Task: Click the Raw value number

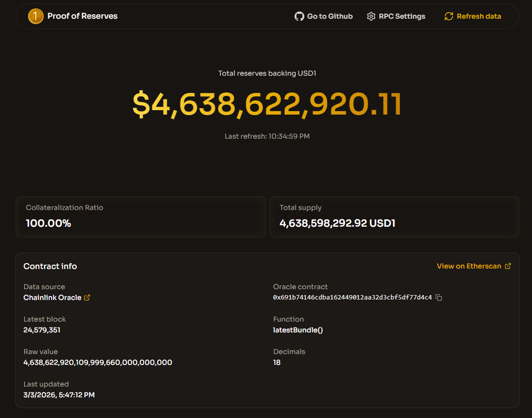Action: click(98, 362)
